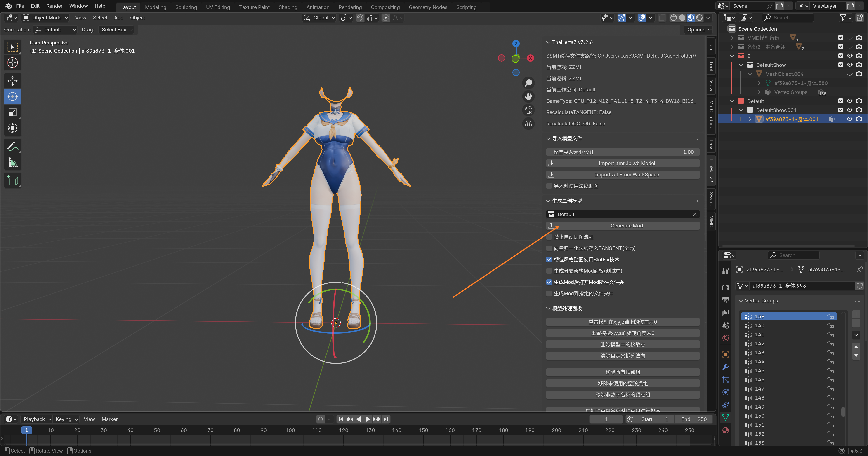Switch to the Sculpting workspace tab
This screenshot has width=868, height=456.
tap(186, 7)
